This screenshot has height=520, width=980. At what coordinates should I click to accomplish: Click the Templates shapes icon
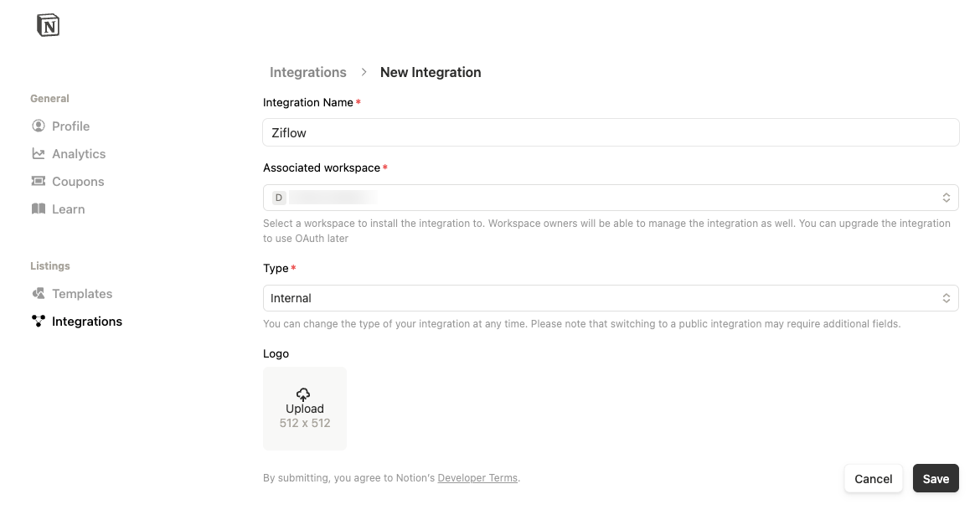pos(39,294)
